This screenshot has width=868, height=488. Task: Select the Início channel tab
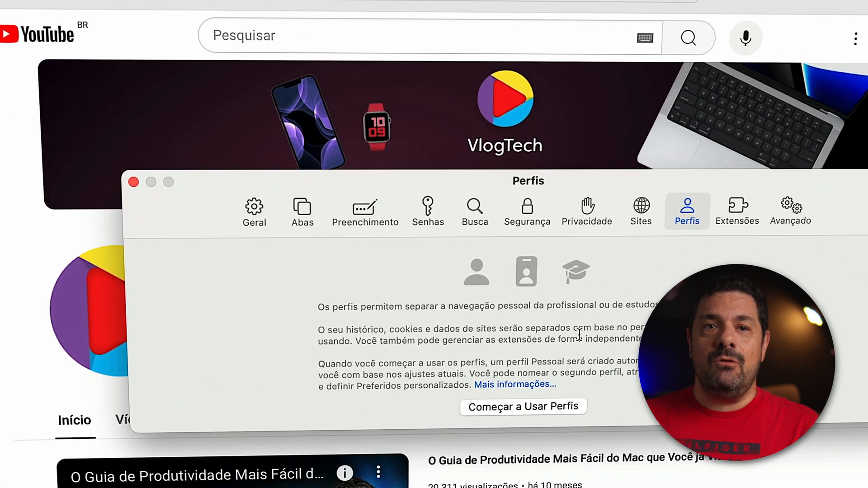pos(75,420)
